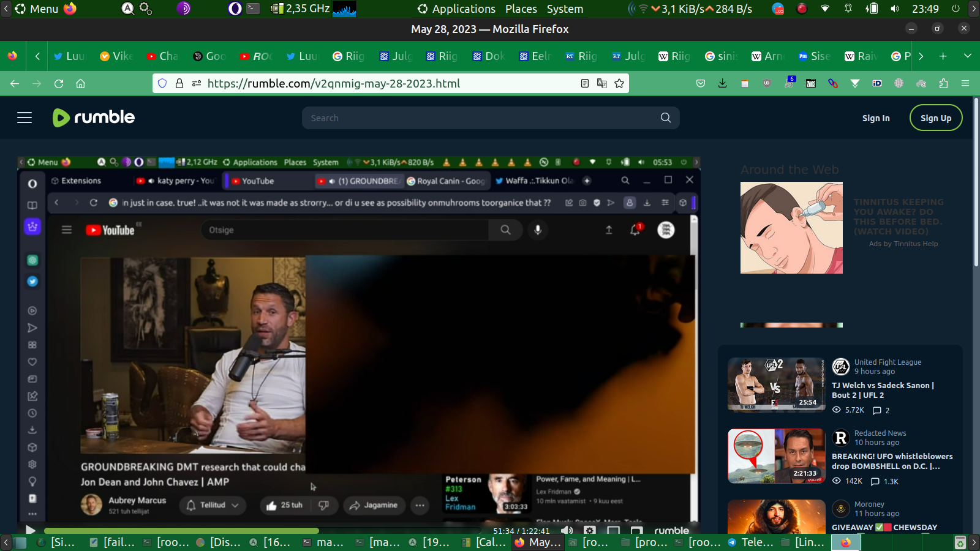Viewport: 980px width, 551px height.
Task: Switch to the Raiv tab
Action: click(861, 56)
